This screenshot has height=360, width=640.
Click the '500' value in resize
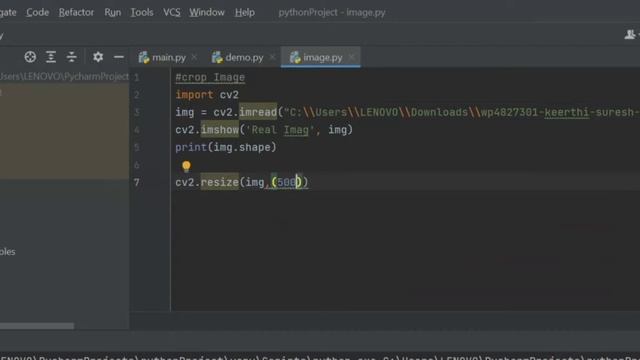[287, 182]
